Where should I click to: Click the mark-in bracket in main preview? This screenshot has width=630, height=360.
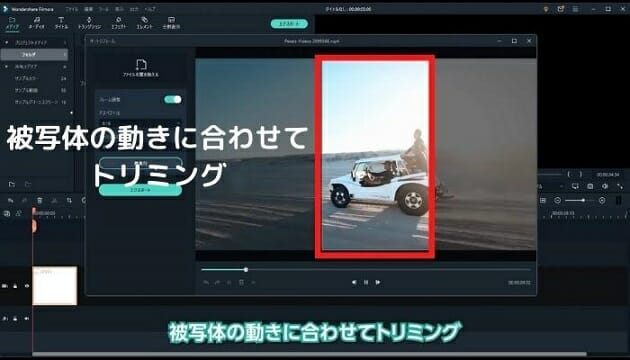(569, 174)
